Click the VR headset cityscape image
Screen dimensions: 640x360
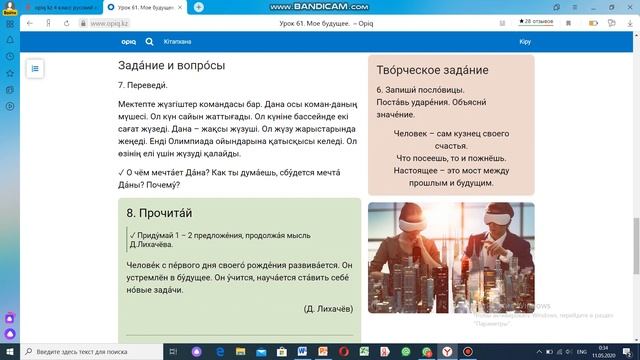click(x=451, y=258)
